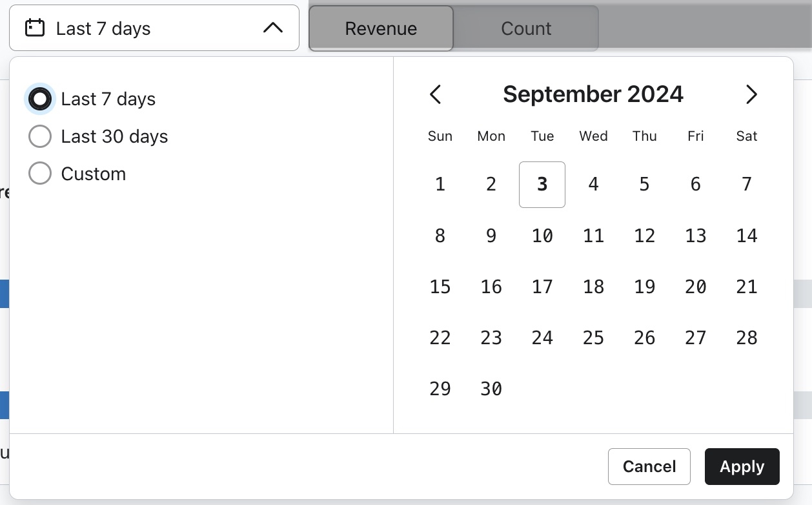The height and width of the screenshot is (505, 812).
Task: Select September 1 on the calendar
Action: [440, 185]
